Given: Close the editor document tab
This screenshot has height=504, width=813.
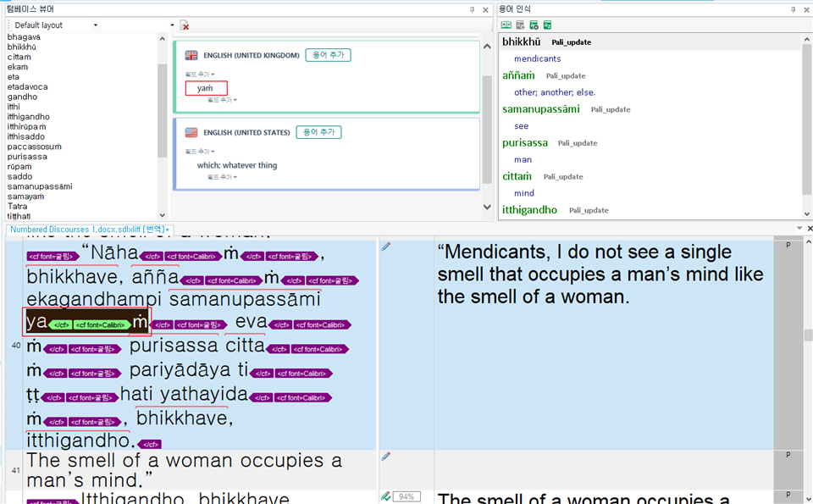Looking at the screenshot, I should click(810, 229).
